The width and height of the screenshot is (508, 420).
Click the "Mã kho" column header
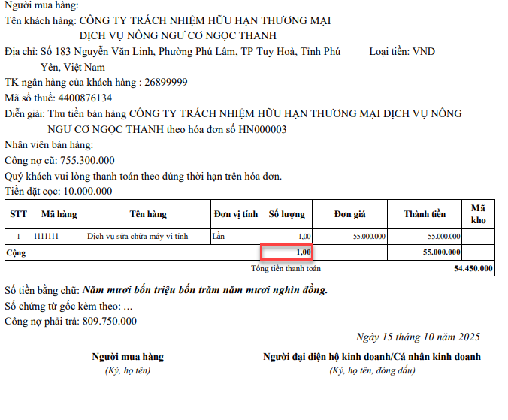tap(479, 214)
